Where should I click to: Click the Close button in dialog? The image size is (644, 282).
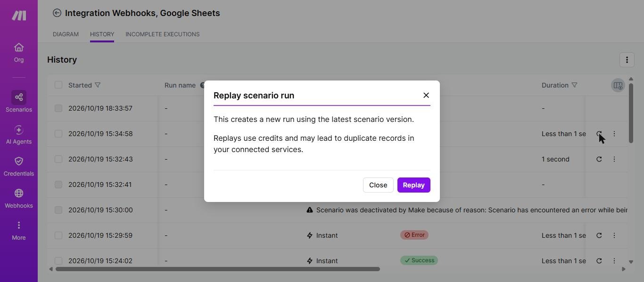[x=378, y=185]
